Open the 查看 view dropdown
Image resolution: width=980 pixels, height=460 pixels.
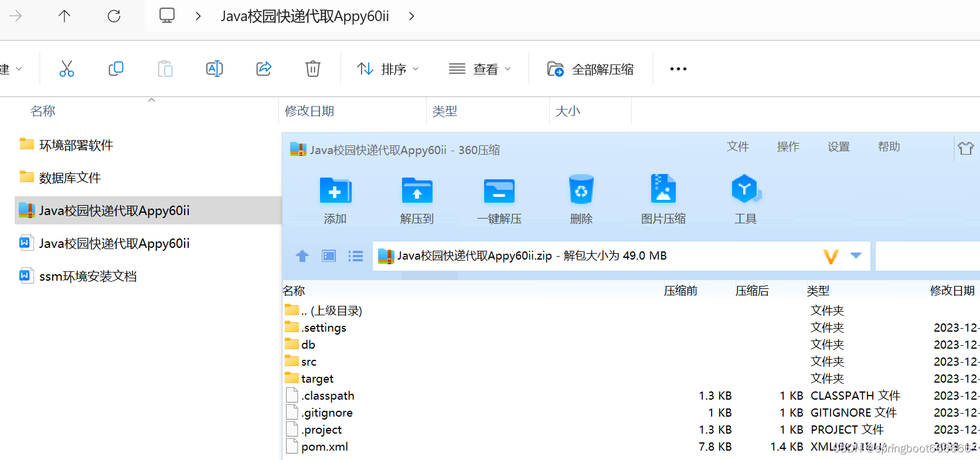479,69
